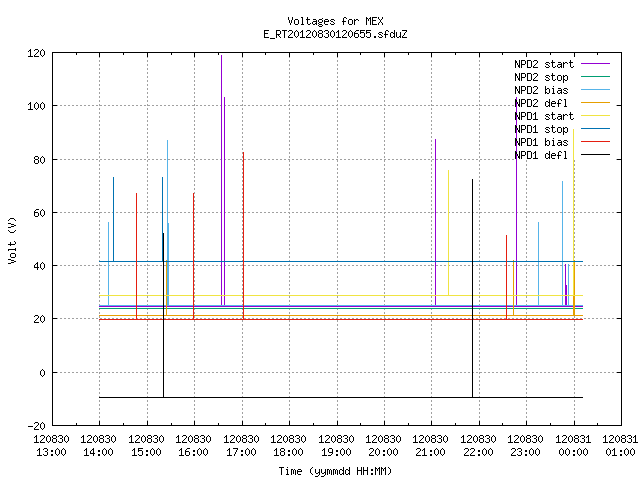Click the y-axis value 20

click(x=39, y=319)
